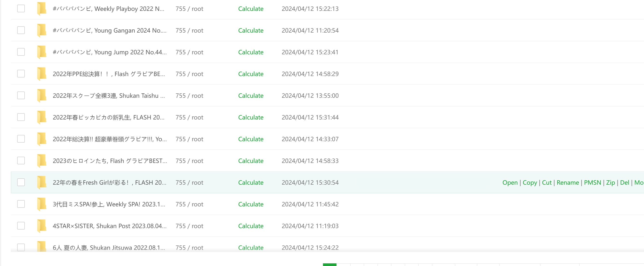Check the box for 6人 夏の人妻 folder
Image resolution: width=644 pixels, height=266 pixels.
21,247
